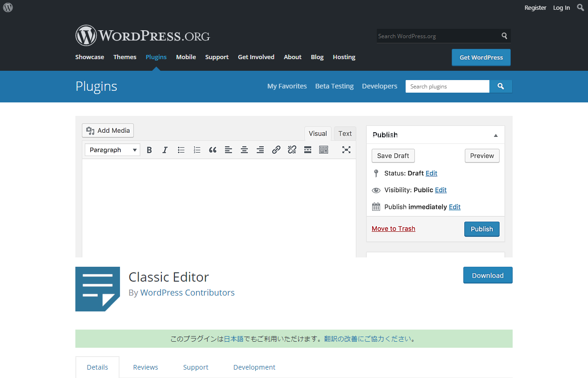Go to Showcase in main navigation
The image size is (588, 378).
coord(90,57)
